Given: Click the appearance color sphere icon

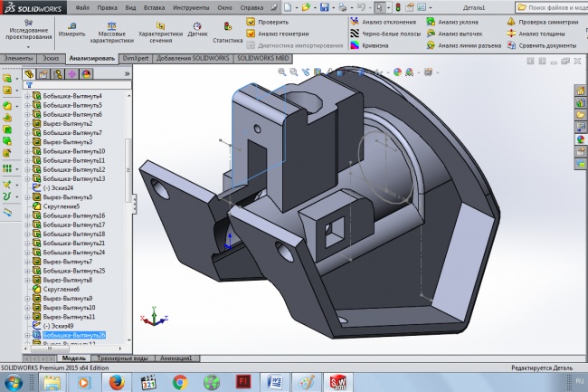Looking at the screenshot, I should pyautogui.click(x=397, y=72).
